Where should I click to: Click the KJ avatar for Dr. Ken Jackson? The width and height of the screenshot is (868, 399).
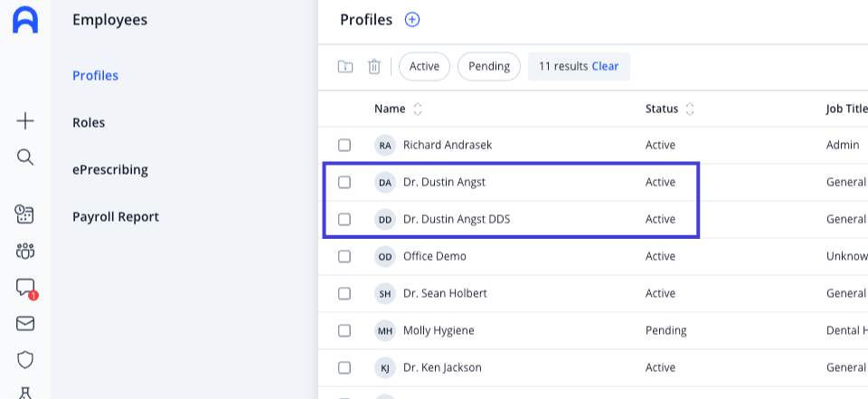[385, 368]
